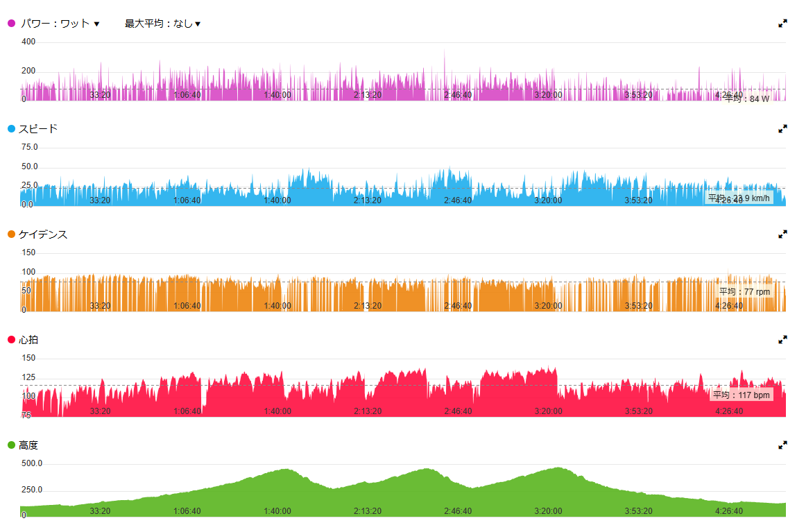Click 2:46:40 marker on power chart
788x532 pixels.
point(458,95)
